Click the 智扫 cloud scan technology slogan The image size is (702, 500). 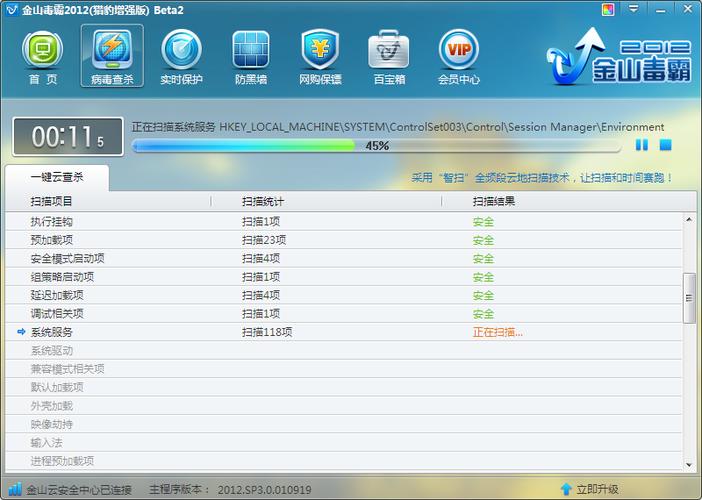(x=542, y=178)
